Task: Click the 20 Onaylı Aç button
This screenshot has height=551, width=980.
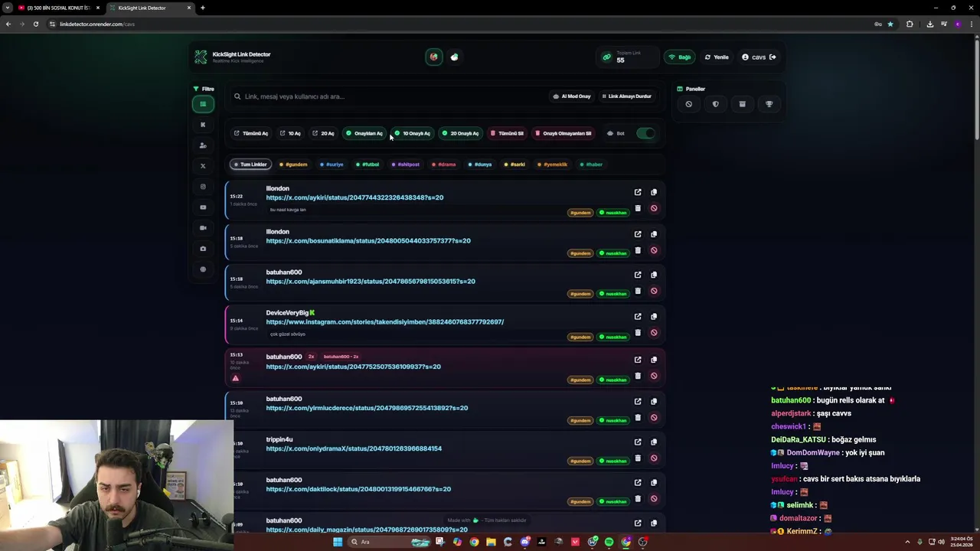Action: click(x=460, y=133)
